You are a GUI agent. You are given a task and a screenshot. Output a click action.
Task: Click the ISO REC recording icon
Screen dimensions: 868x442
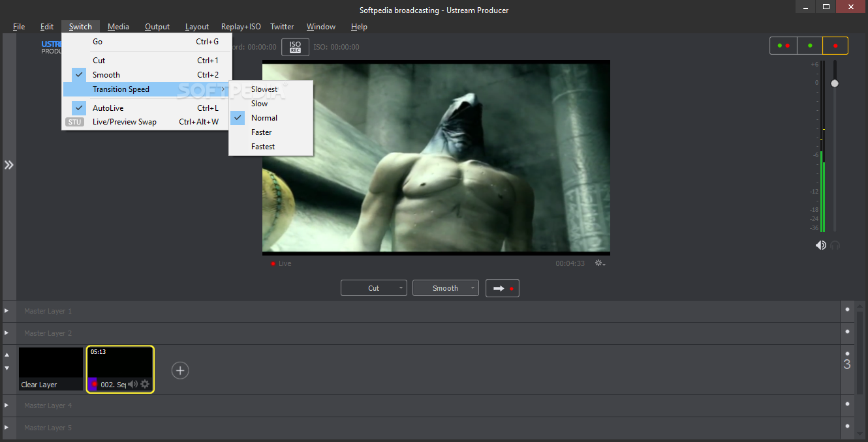pos(295,47)
